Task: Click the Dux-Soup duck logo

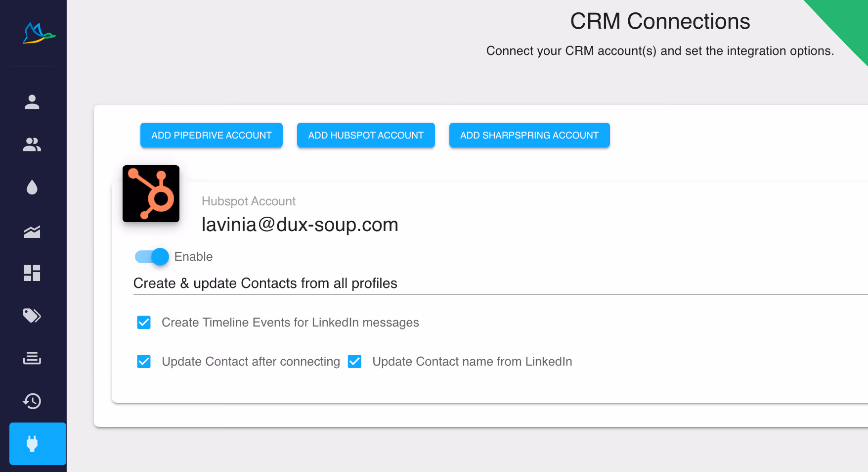Action: point(39,33)
